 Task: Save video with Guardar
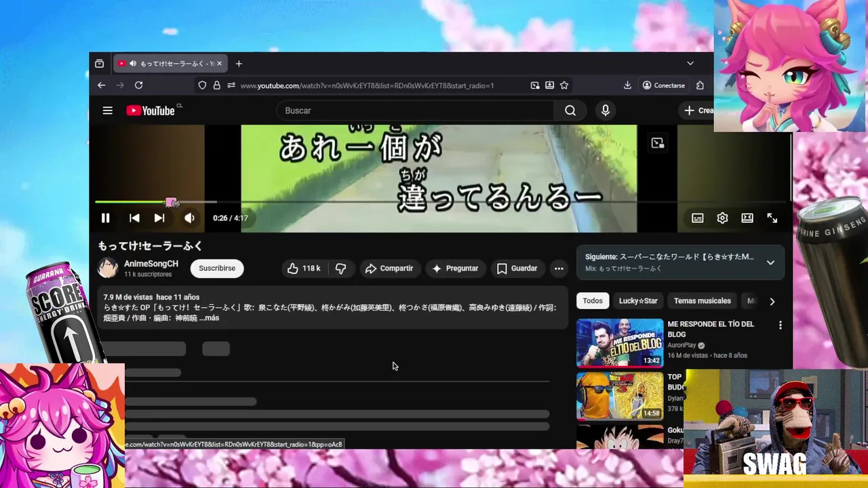coord(517,268)
